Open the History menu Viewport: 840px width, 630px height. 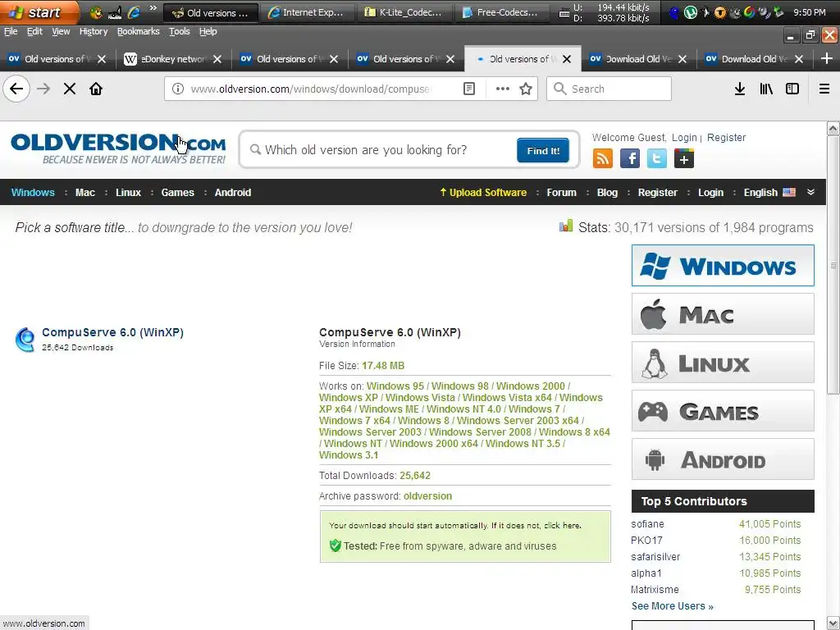click(x=94, y=32)
